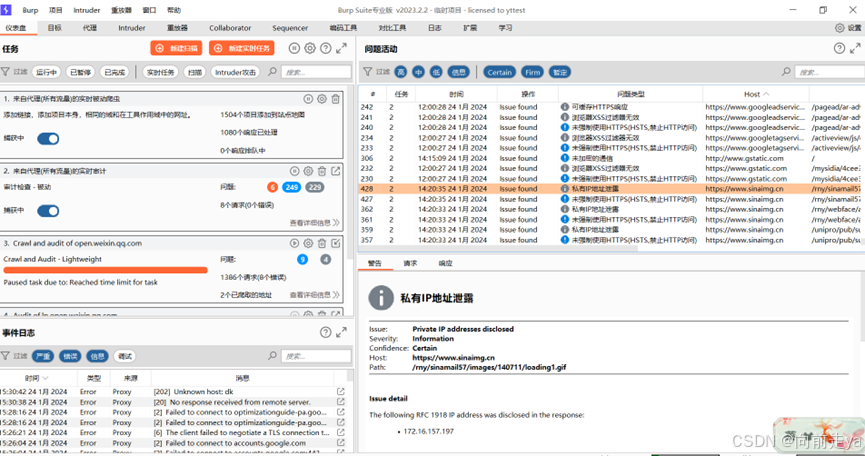Viewport: 865px width, 456px height.
Task: Open settings gear for task 3
Action: point(308,243)
